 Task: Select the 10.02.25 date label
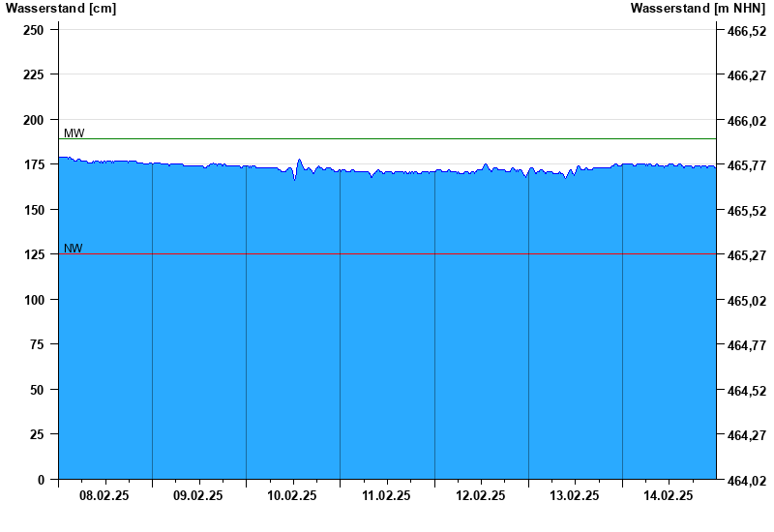(292, 495)
